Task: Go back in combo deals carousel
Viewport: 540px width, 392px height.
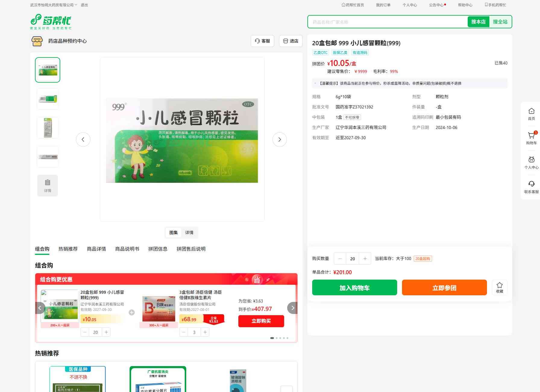Action: point(40,308)
